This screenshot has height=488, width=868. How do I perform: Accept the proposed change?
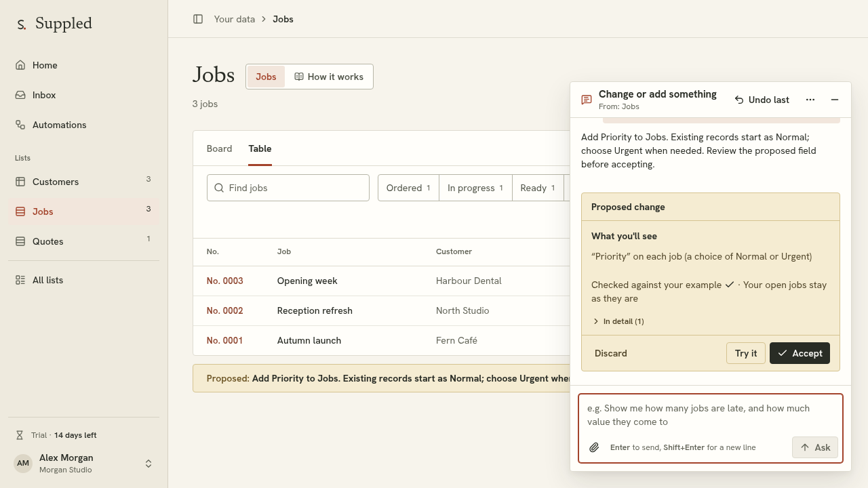tap(800, 353)
